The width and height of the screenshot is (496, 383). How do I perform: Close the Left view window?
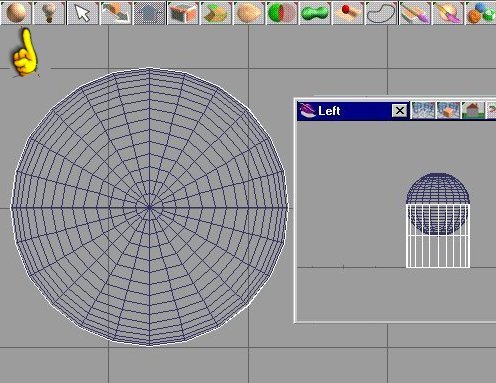click(400, 110)
